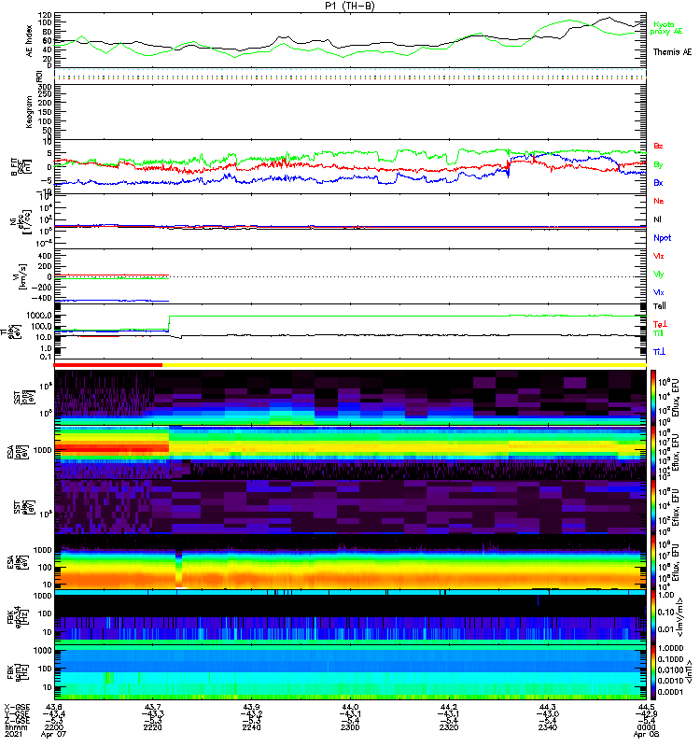Click the FBK scm1 [Hz] axis label
This screenshot has width=700, height=747.
click(17, 672)
